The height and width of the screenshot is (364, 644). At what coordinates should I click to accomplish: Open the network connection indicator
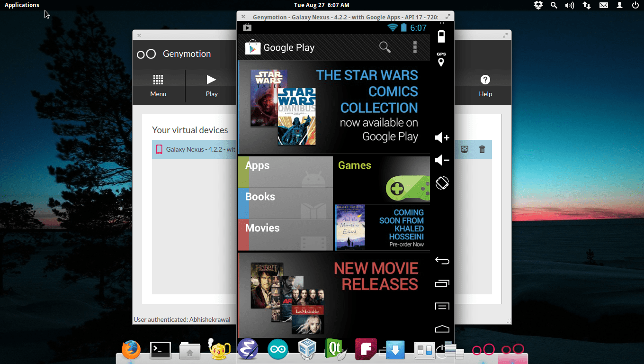coord(587,5)
